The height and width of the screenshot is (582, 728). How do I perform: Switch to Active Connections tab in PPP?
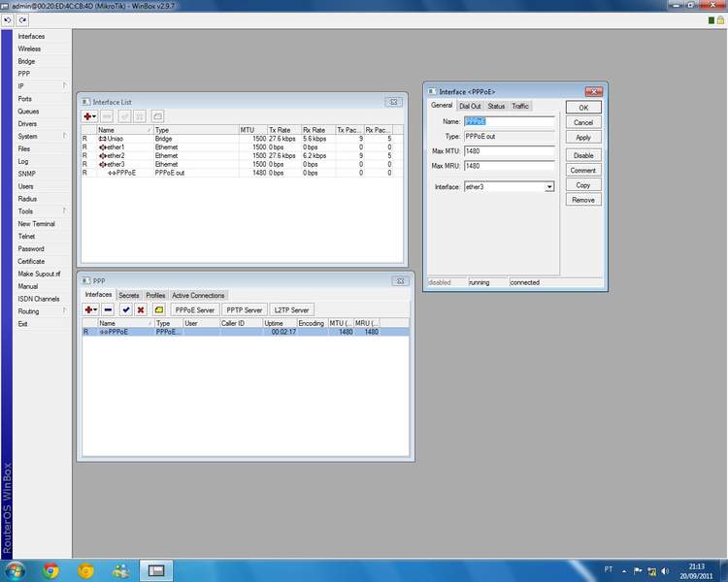click(x=198, y=295)
